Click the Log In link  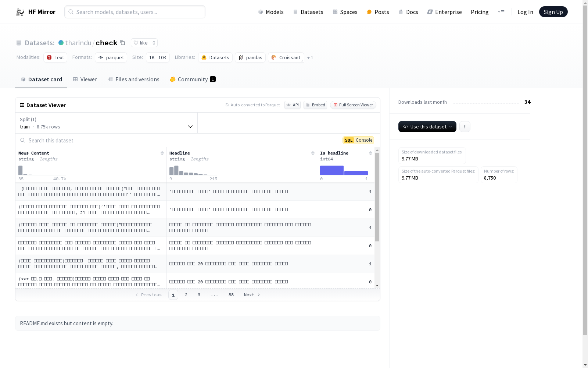tap(525, 12)
